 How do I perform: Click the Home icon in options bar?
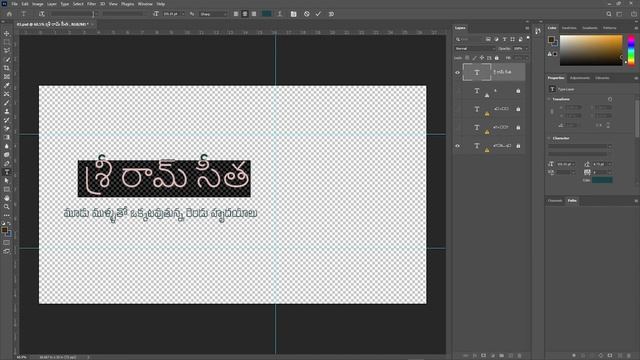pos(9,14)
